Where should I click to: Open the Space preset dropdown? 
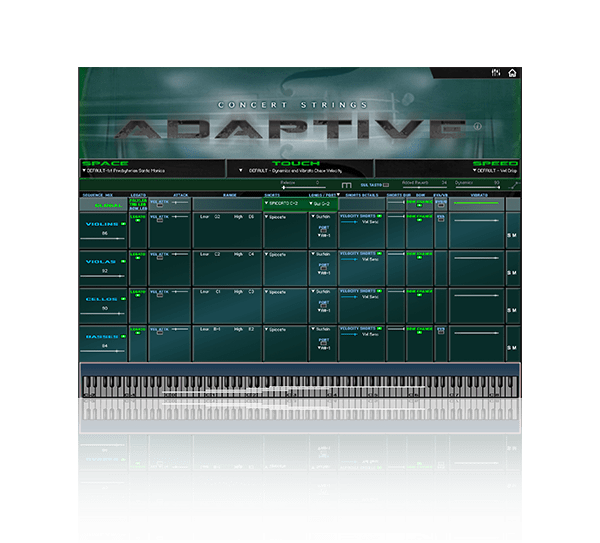coord(84,171)
